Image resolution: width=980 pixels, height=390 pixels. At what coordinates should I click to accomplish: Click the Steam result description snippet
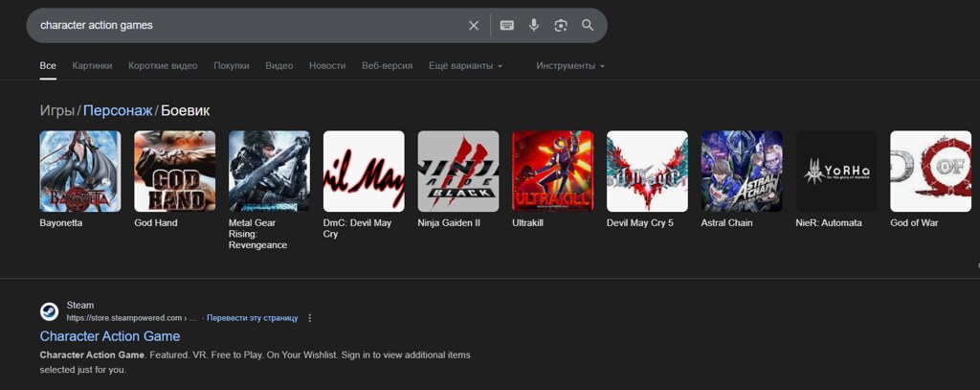click(255, 362)
